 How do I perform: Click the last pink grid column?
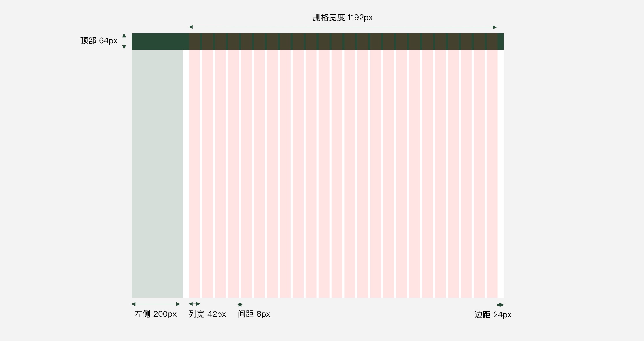(492, 173)
